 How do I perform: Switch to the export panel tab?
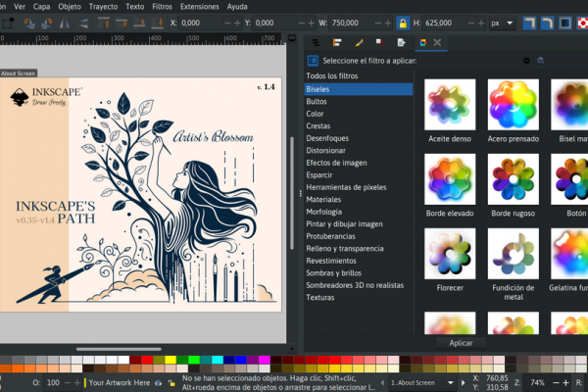coord(401,43)
